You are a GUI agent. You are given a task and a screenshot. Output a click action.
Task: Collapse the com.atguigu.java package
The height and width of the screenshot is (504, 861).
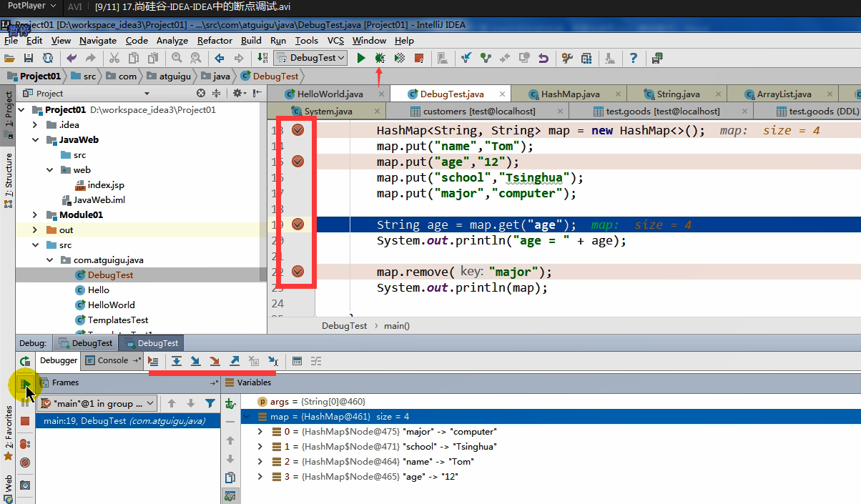pos(49,260)
